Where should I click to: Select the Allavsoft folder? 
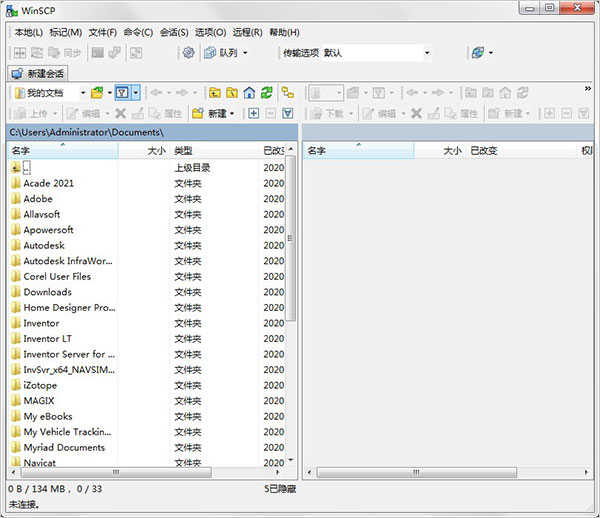[146, 214]
